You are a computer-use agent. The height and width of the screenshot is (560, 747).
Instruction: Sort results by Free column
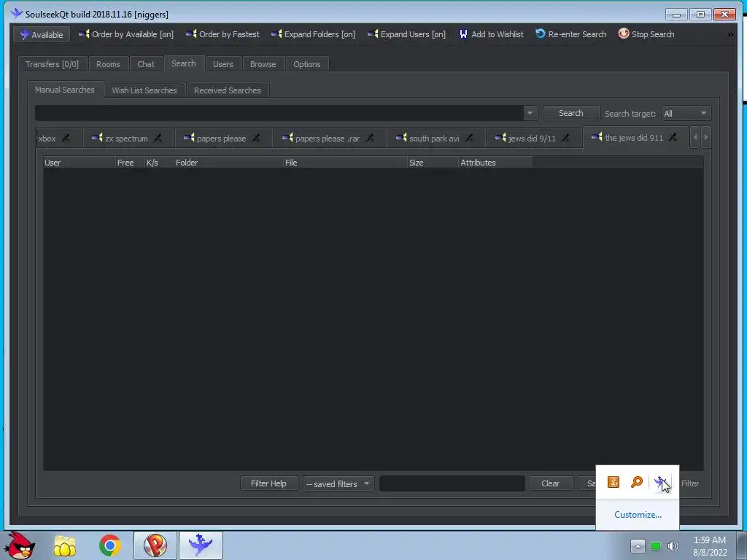pyautogui.click(x=130, y=163)
